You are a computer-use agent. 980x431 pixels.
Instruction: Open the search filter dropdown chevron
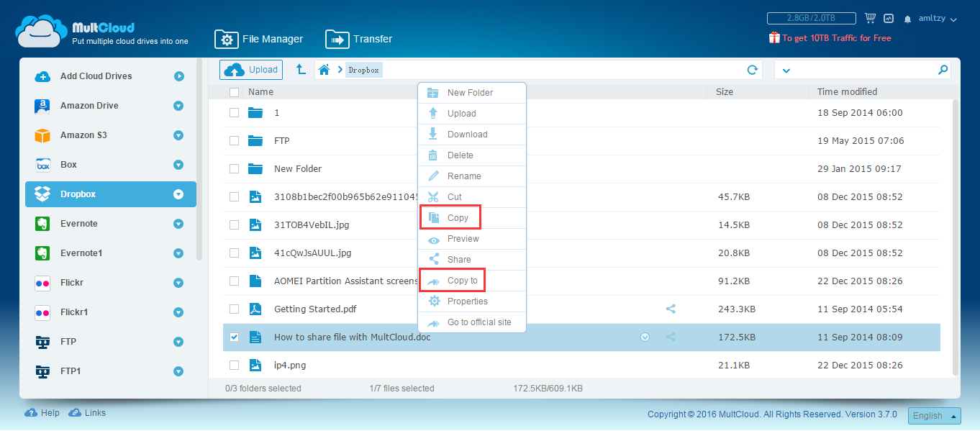pyautogui.click(x=786, y=71)
